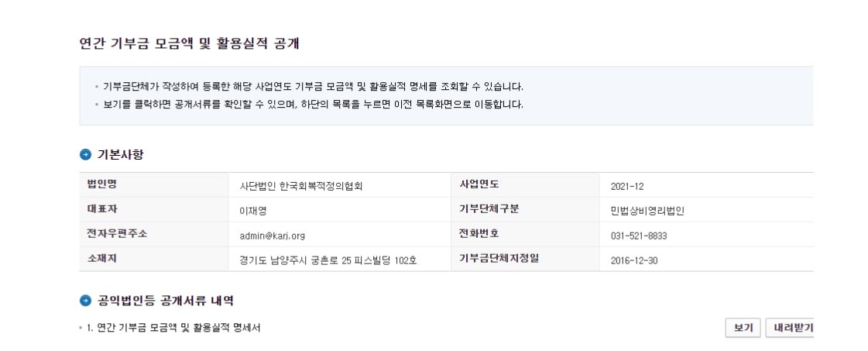Click the 민법상비영리법인 cell
The height and width of the screenshot is (351, 868).
[x=647, y=211]
